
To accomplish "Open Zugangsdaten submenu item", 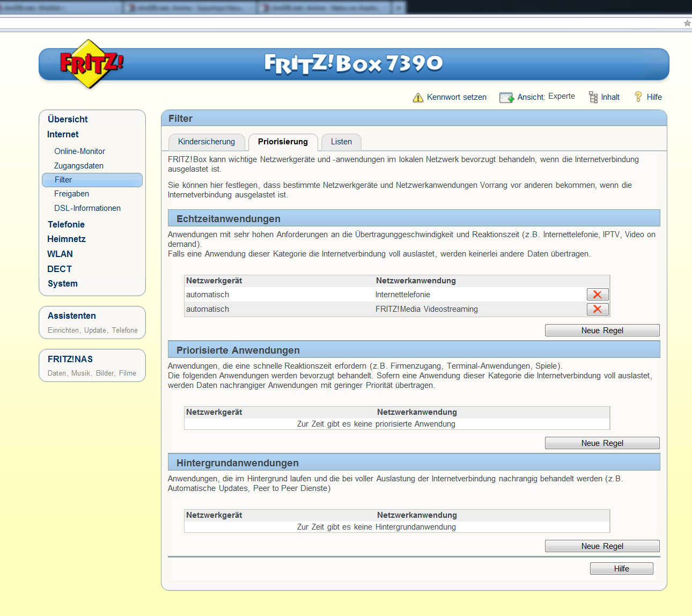I will [x=79, y=166].
